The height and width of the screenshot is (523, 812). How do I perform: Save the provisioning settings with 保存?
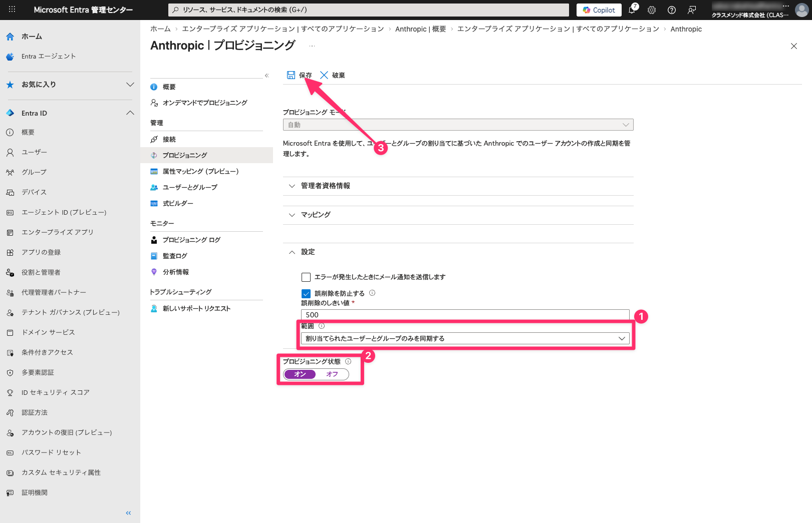click(x=299, y=75)
